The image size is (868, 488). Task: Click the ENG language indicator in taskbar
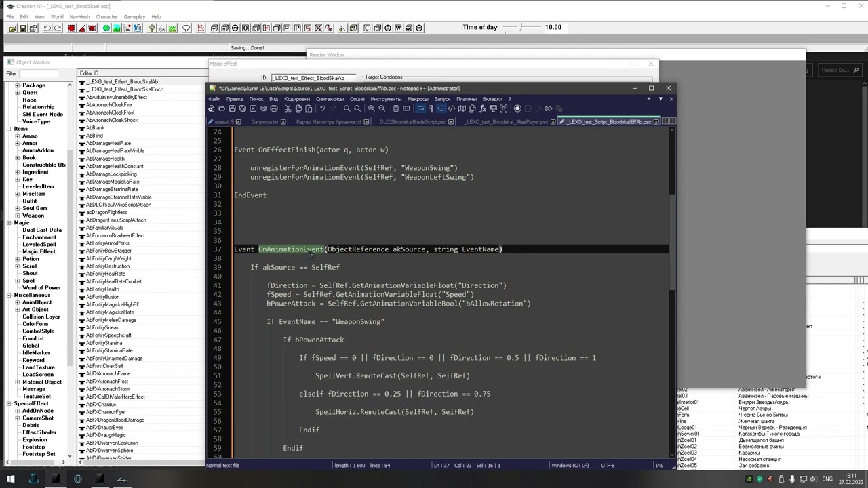(827, 479)
